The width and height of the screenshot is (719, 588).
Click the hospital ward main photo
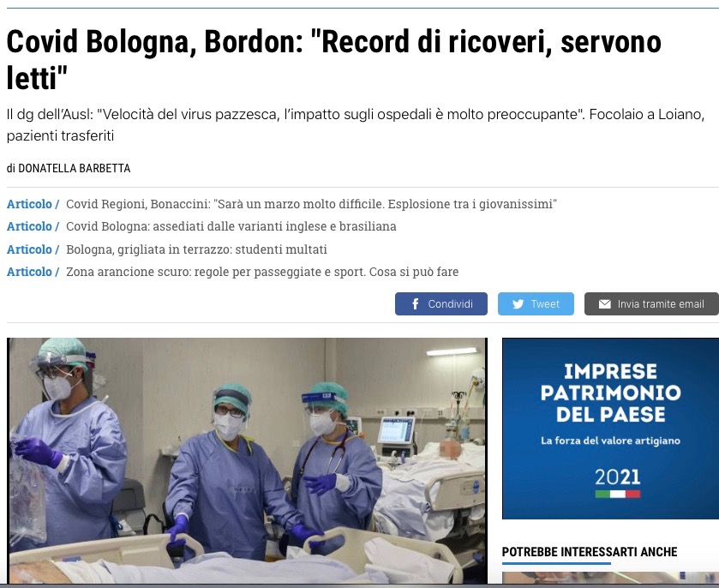(x=247, y=460)
